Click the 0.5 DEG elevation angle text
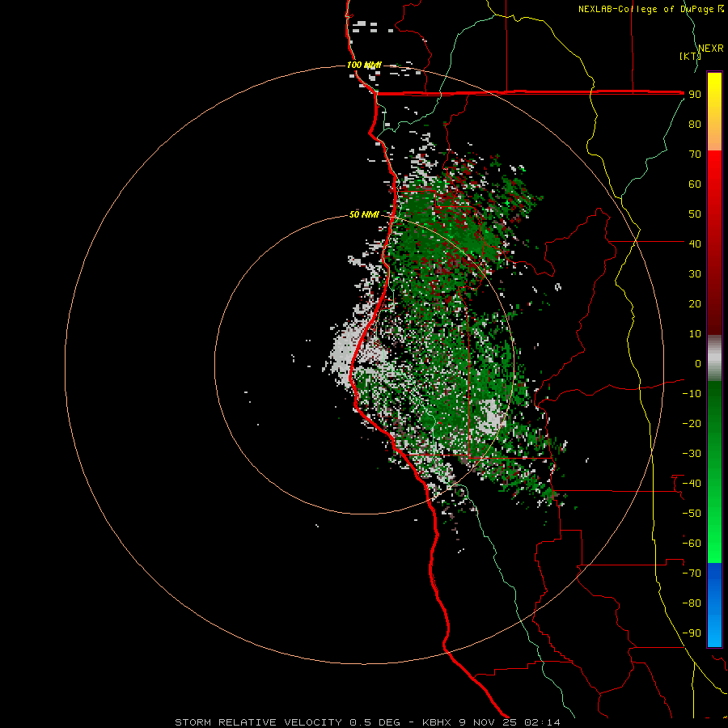The width and height of the screenshot is (728, 728). coord(375,722)
